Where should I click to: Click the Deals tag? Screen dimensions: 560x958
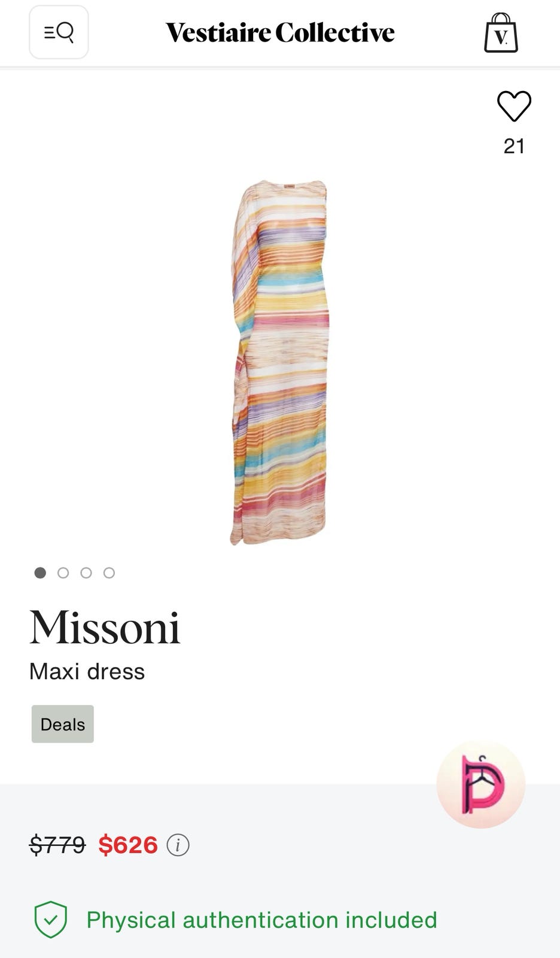63,724
